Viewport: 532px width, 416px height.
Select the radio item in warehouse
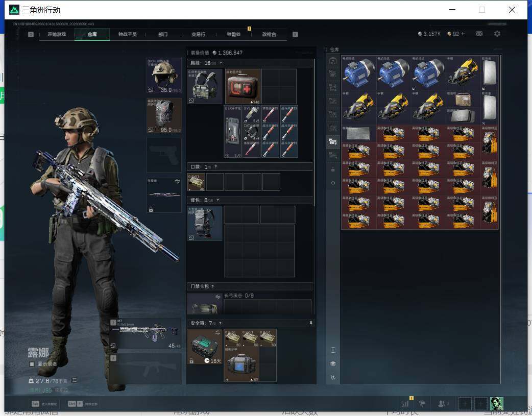click(x=464, y=99)
